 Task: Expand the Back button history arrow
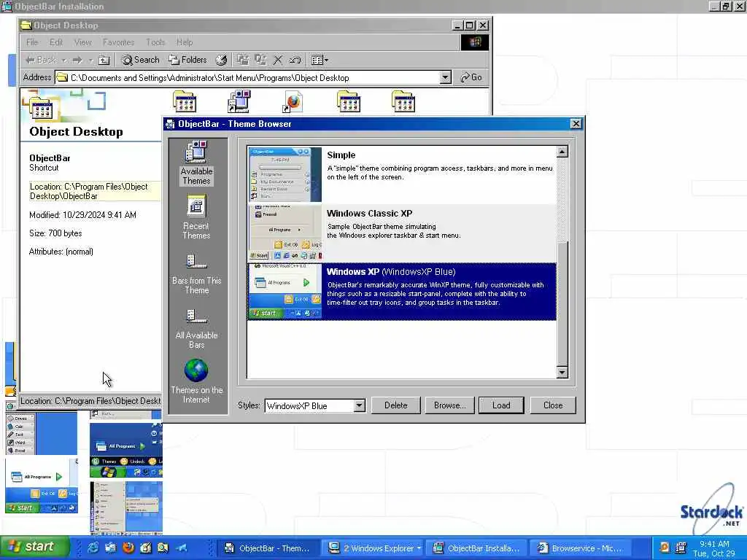64,61
